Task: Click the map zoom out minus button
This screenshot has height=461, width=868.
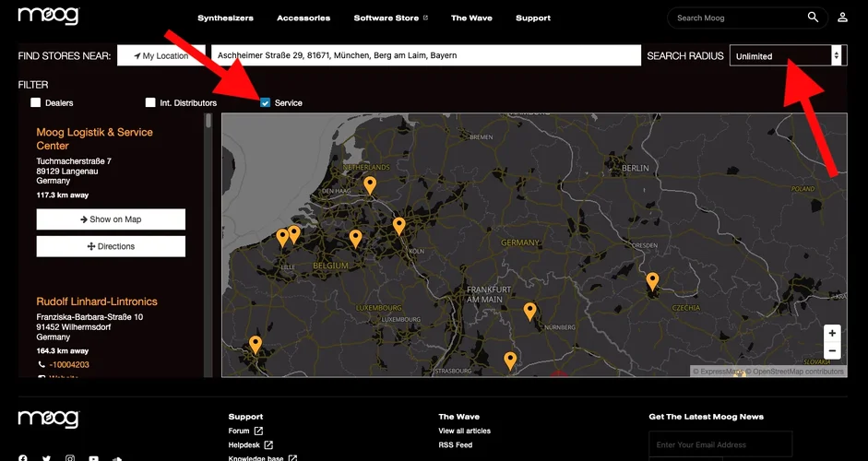Action: [x=832, y=351]
